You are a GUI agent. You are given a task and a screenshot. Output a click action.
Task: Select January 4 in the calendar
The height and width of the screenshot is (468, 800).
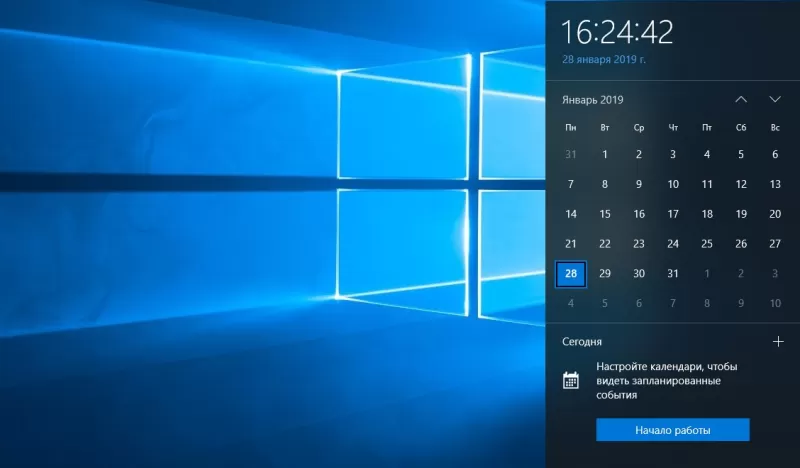pos(707,154)
